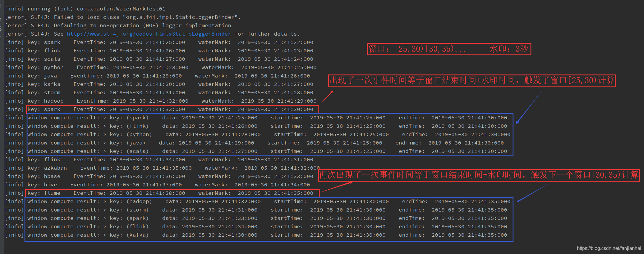Open the slf4j StaticLoggerBinder link
This screenshot has height=254, width=644.
coord(149,34)
